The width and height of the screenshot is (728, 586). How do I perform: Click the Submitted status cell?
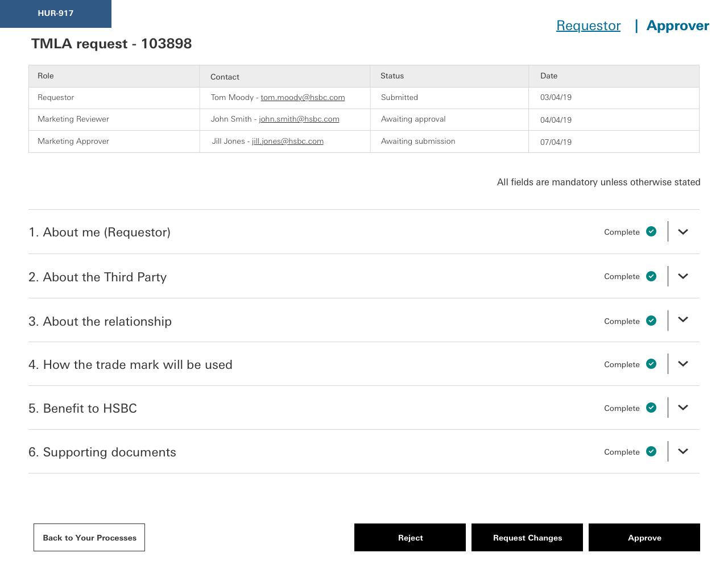(449, 98)
